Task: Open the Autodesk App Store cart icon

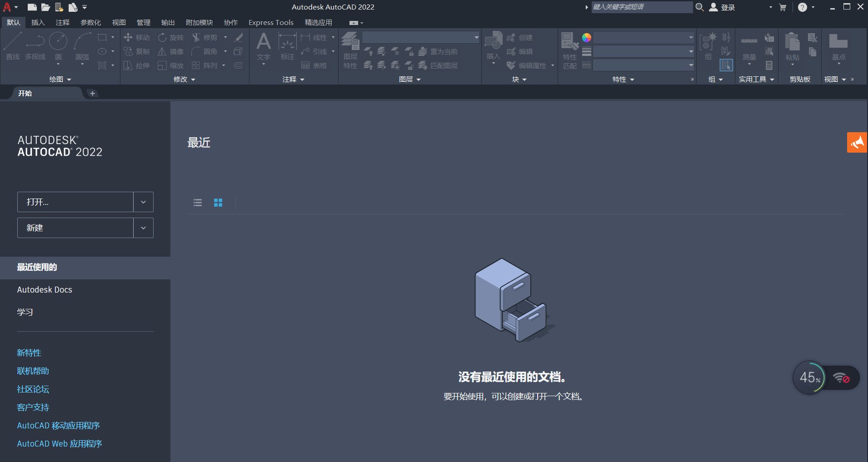Action: (783, 7)
